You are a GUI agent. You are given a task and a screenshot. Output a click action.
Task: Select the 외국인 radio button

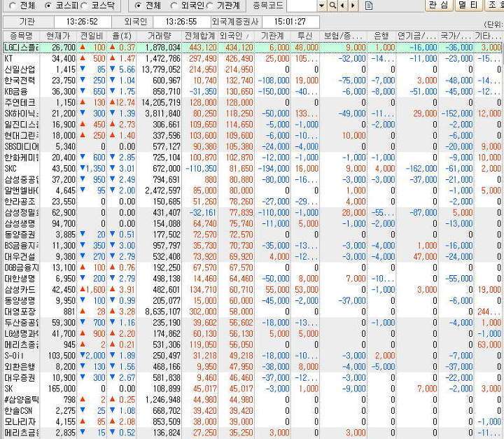[174, 6]
